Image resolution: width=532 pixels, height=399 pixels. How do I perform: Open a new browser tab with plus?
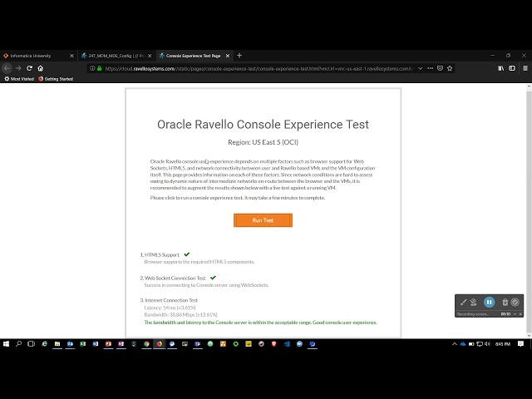pos(239,56)
